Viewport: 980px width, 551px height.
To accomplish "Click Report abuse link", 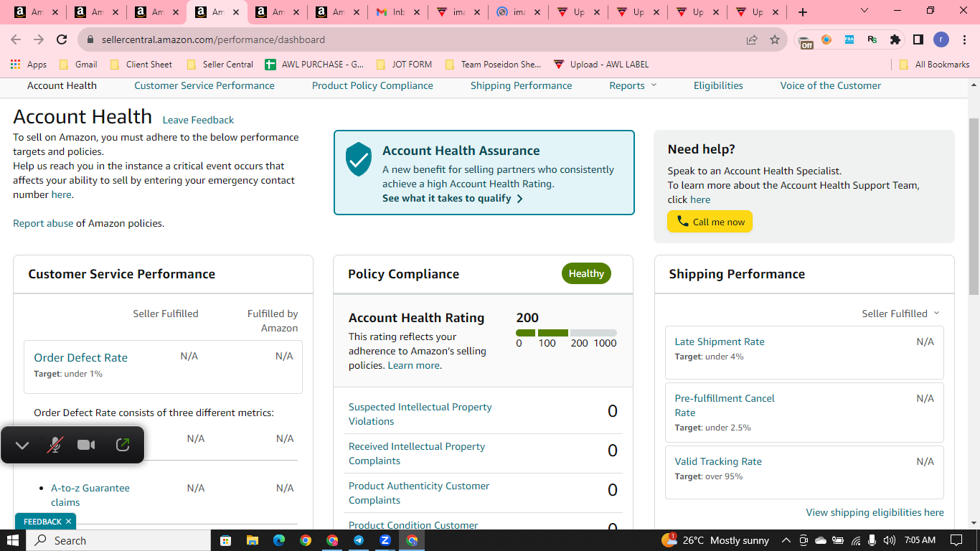I will tap(43, 223).
